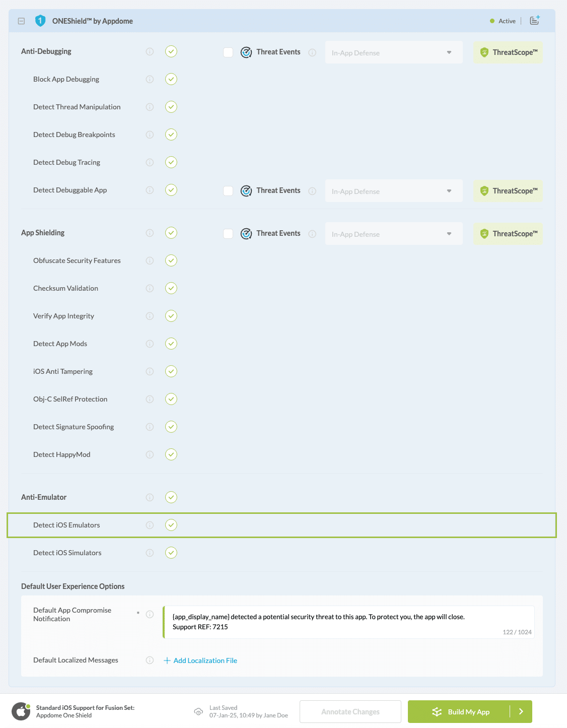
Task: Open the info tooltip for Detect Debug Tracing
Action: (x=150, y=162)
